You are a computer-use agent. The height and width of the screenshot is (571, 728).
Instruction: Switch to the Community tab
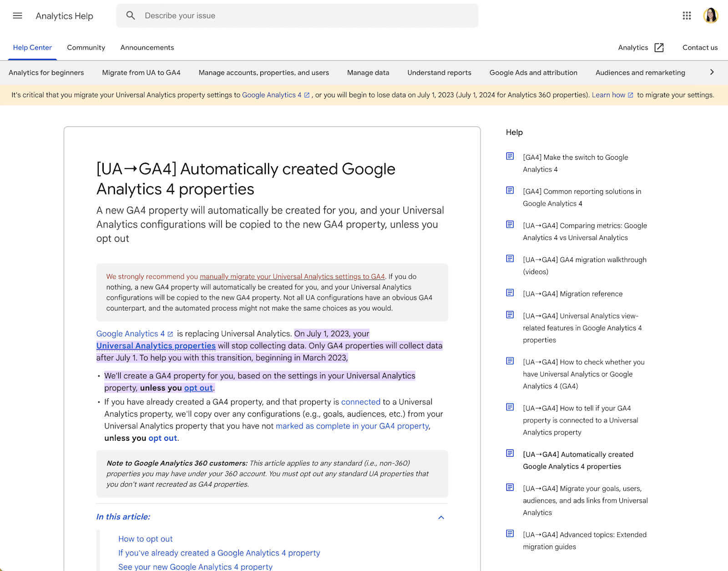pos(86,47)
